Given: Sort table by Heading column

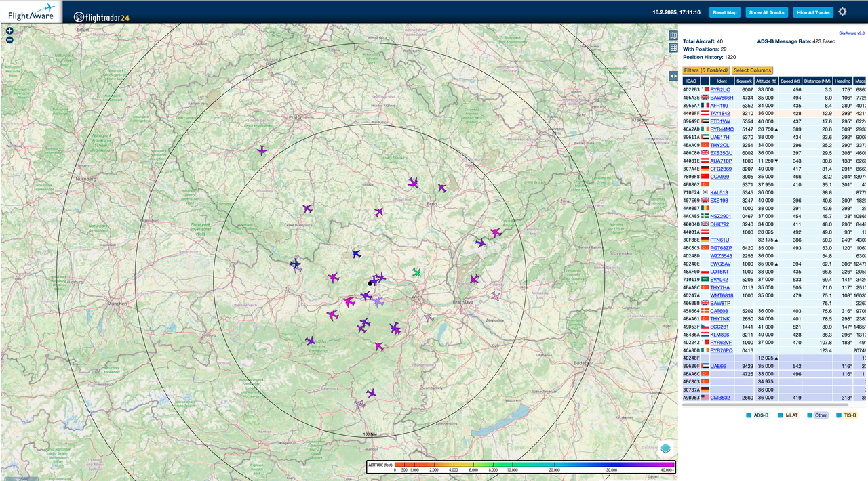Looking at the screenshot, I should pos(843,81).
